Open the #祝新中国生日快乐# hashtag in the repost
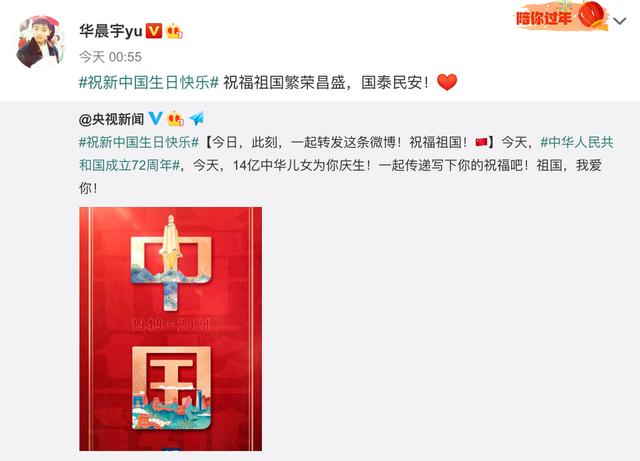 pyautogui.click(x=139, y=142)
